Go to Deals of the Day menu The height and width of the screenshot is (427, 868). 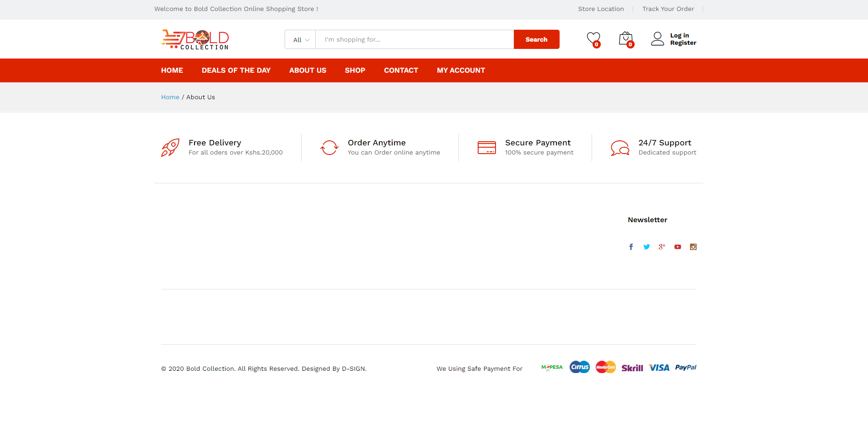click(x=236, y=70)
